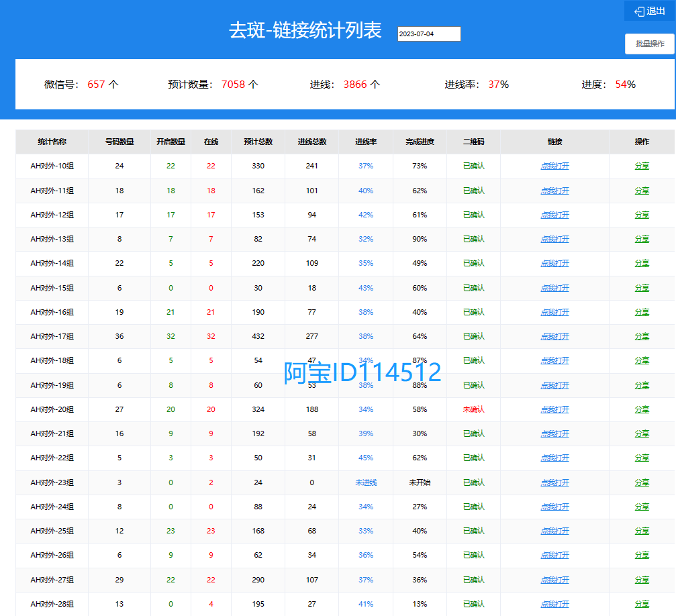
Task: Click the 号码数量 column header
Action: [x=119, y=142]
